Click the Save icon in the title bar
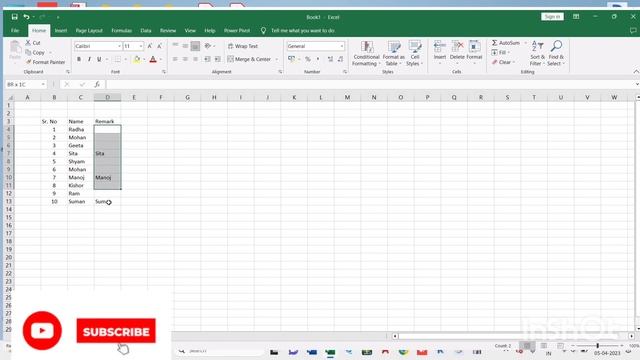Screen dimensions: 640x360 [x=14, y=17]
